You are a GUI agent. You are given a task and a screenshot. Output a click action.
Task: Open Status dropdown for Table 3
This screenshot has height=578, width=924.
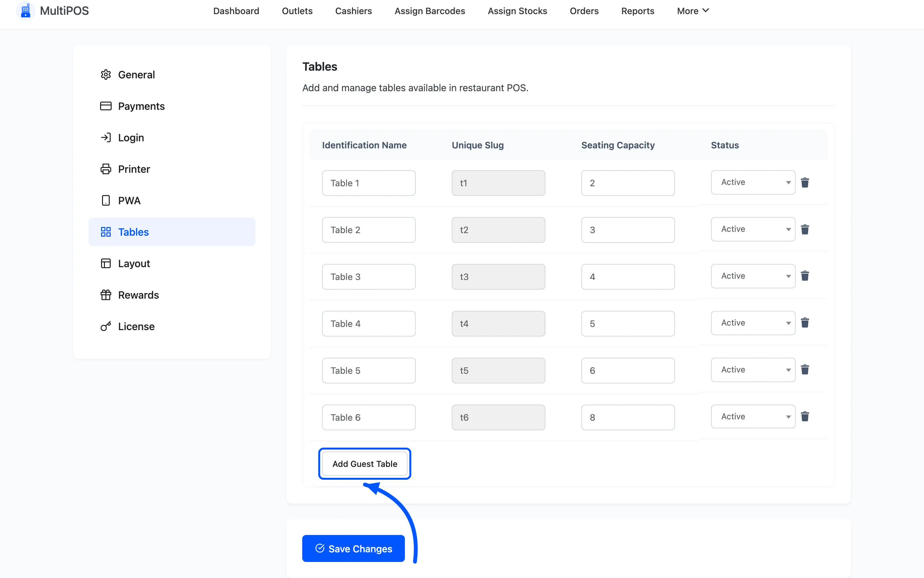pyautogui.click(x=753, y=276)
